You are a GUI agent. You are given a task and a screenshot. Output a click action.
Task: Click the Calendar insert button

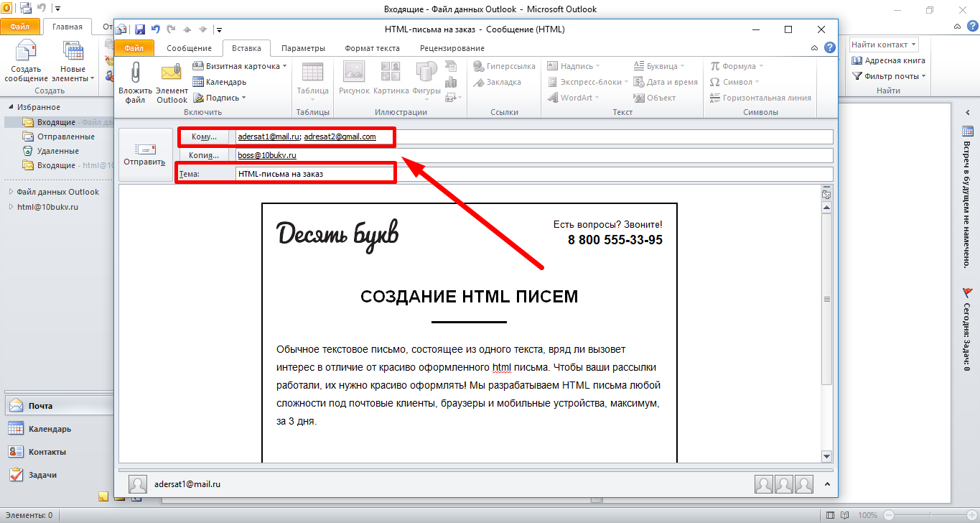point(220,82)
